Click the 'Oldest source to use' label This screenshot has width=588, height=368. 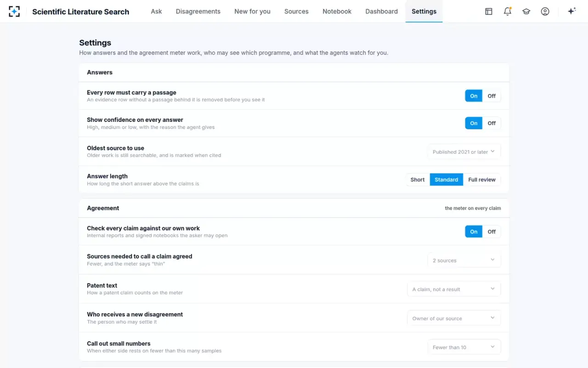point(115,148)
